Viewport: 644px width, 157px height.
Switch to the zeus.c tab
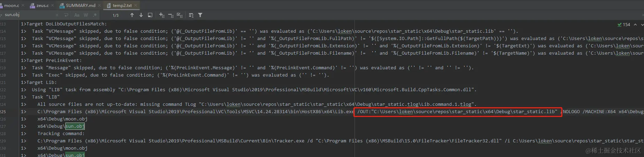[42, 5]
